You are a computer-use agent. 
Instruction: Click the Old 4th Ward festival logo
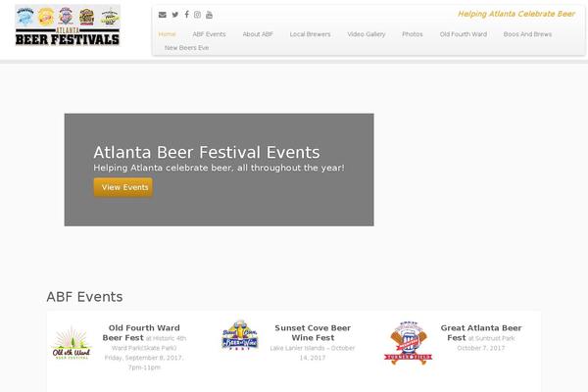pyautogui.click(x=72, y=343)
